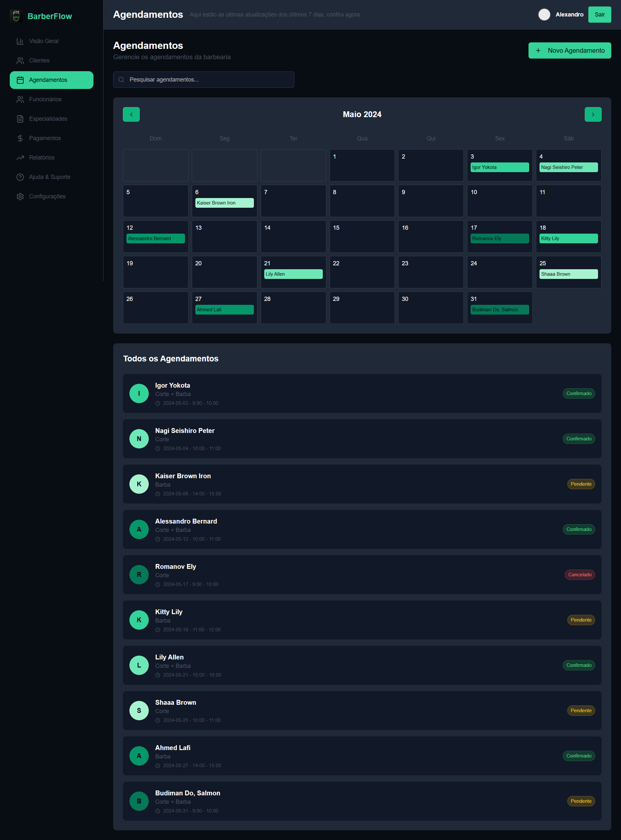Click the Clientes people icon

[x=20, y=61]
